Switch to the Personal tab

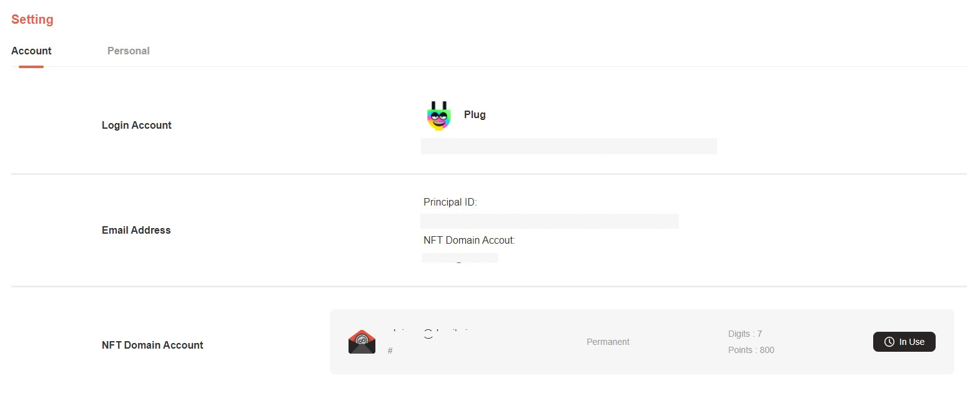(128, 51)
